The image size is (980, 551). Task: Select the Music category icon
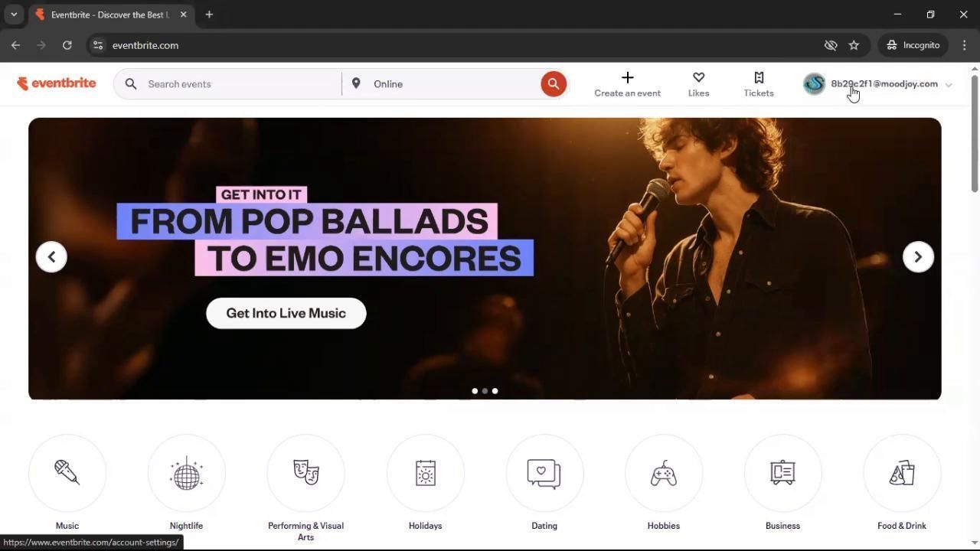(x=67, y=473)
